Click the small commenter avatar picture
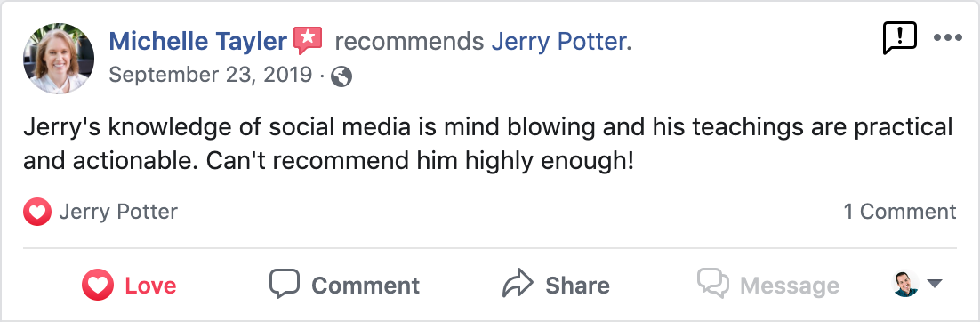Screen dimensions: 980x322 (x=905, y=284)
